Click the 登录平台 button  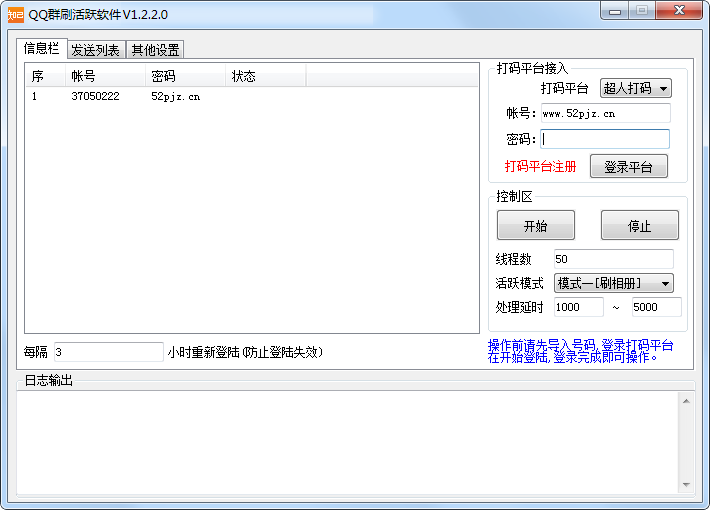628,167
